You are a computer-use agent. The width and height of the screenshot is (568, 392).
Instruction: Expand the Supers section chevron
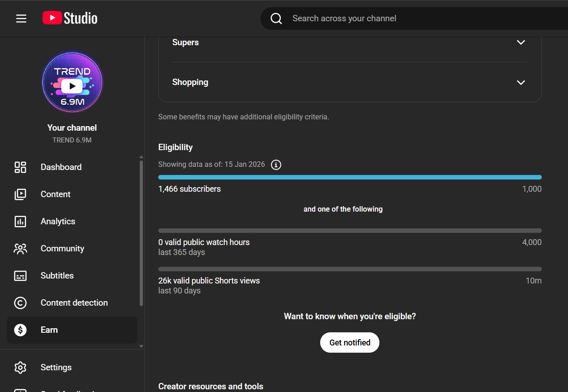click(521, 43)
